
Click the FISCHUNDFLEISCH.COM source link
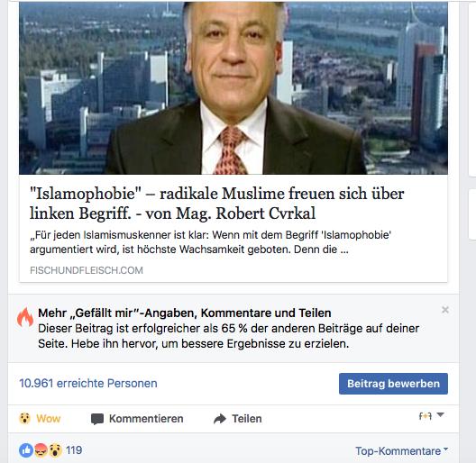point(87,270)
